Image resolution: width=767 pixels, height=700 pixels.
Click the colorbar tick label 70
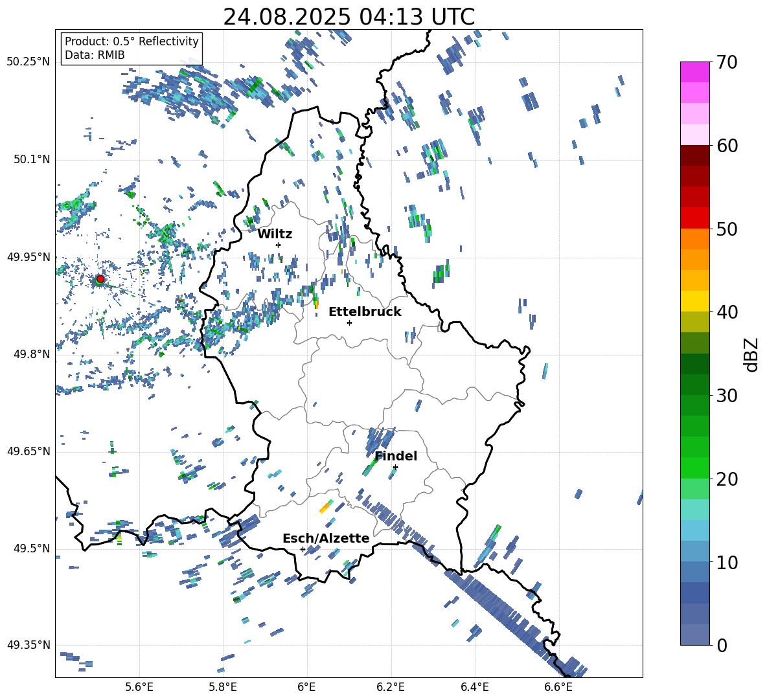point(727,63)
